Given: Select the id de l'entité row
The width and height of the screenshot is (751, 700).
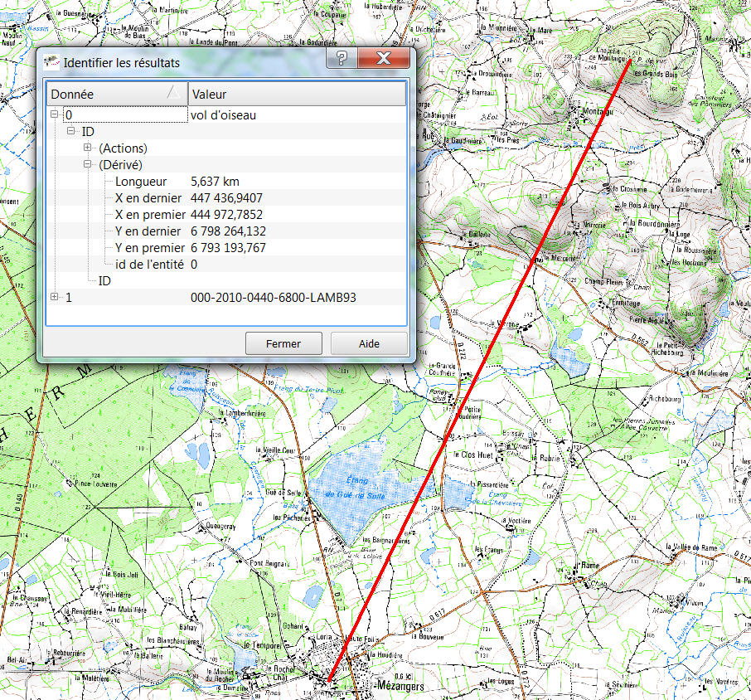Looking at the screenshot, I should pyautogui.click(x=149, y=264).
